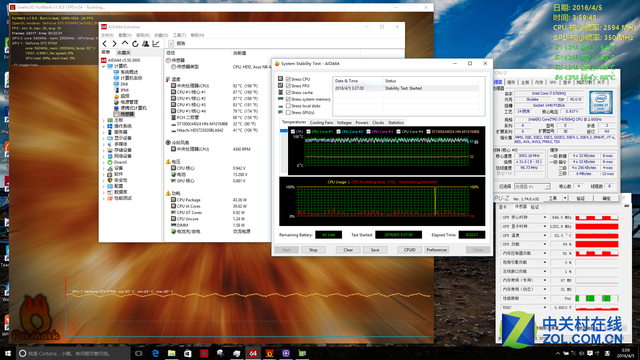The image size is (640, 360).
Task: Expand the motherboard tree node
Action: pyautogui.click(x=104, y=120)
